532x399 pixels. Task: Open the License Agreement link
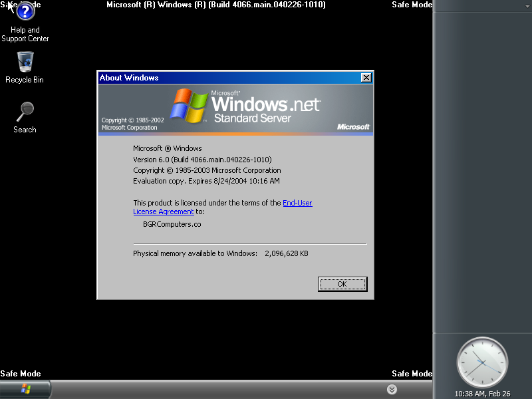point(163,211)
